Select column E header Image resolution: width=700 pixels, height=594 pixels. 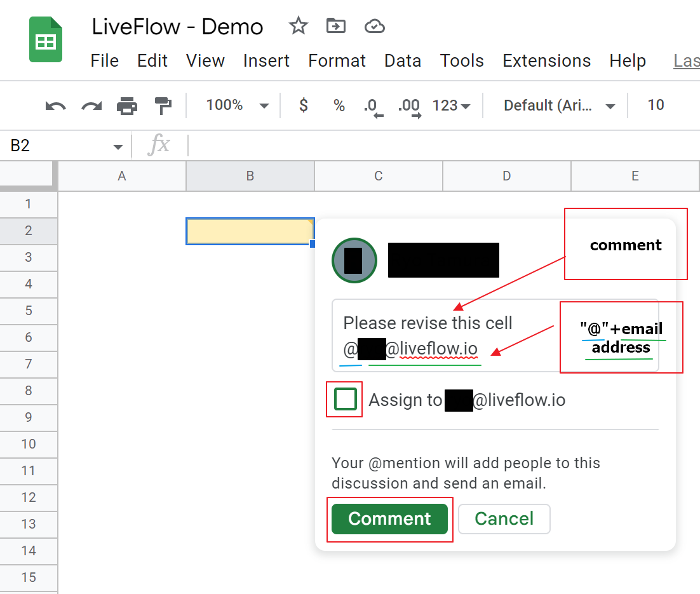[635, 176]
